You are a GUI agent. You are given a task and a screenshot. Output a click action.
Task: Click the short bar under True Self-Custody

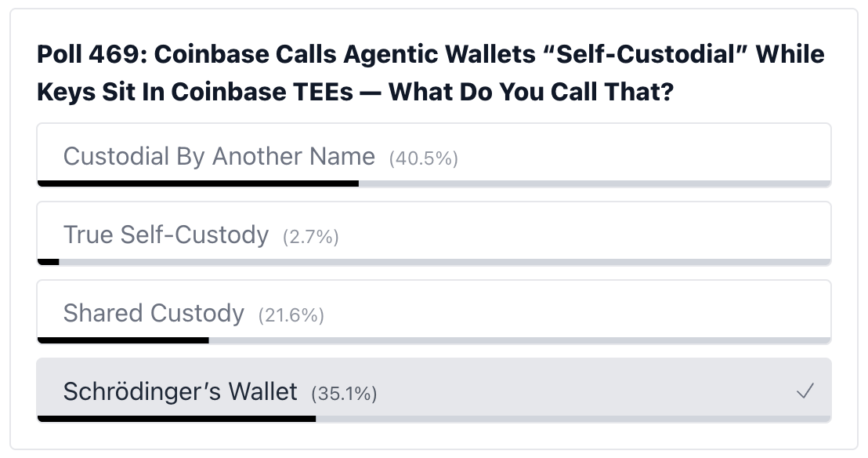[x=47, y=262]
